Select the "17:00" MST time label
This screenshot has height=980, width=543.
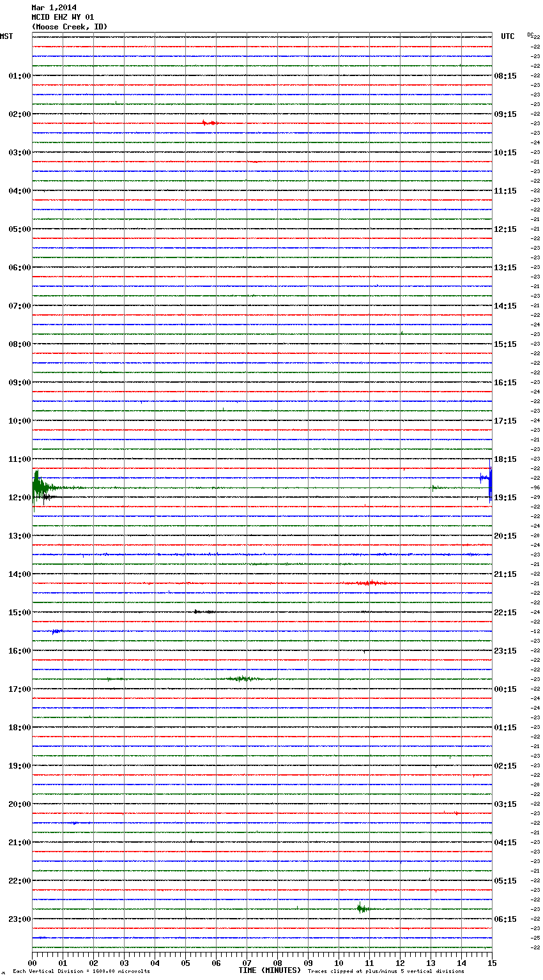pyautogui.click(x=20, y=689)
